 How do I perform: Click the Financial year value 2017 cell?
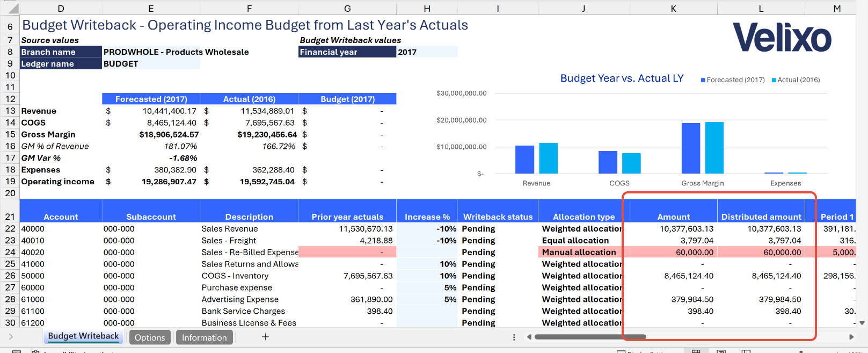point(427,52)
